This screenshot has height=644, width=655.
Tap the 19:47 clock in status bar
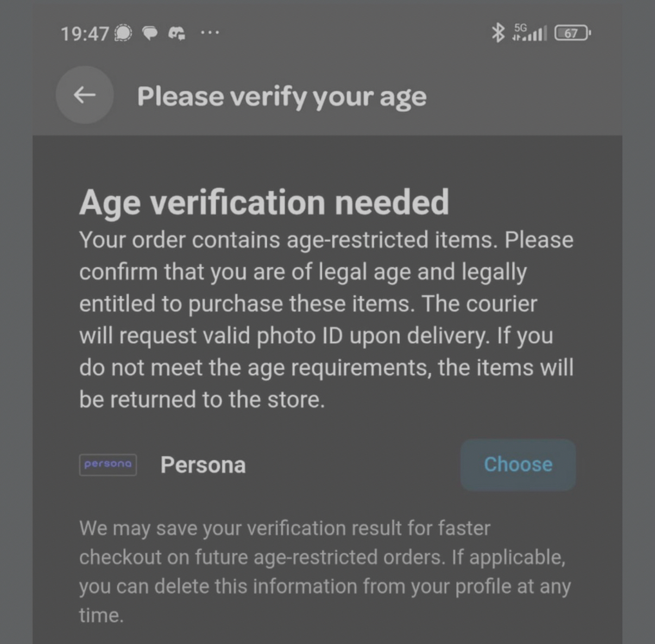coord(85,34)
